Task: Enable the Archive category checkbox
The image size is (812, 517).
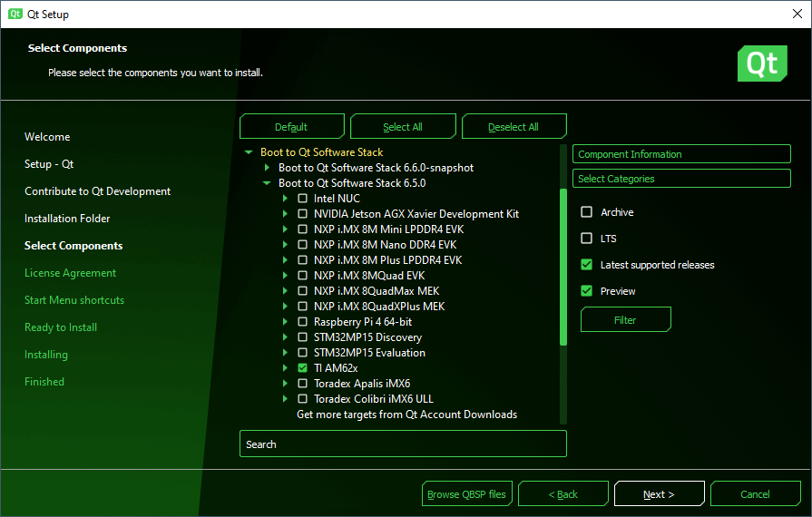Action: [586, 212]
